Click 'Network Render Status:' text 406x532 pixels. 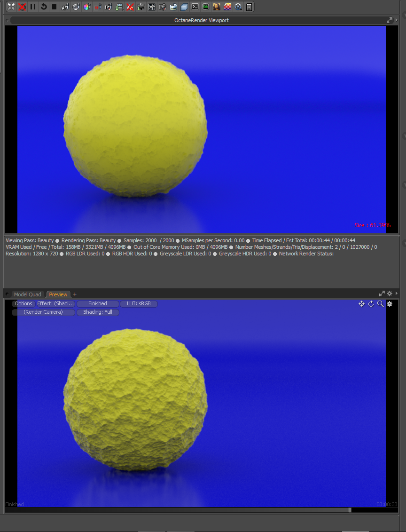(x=306, y=254)
